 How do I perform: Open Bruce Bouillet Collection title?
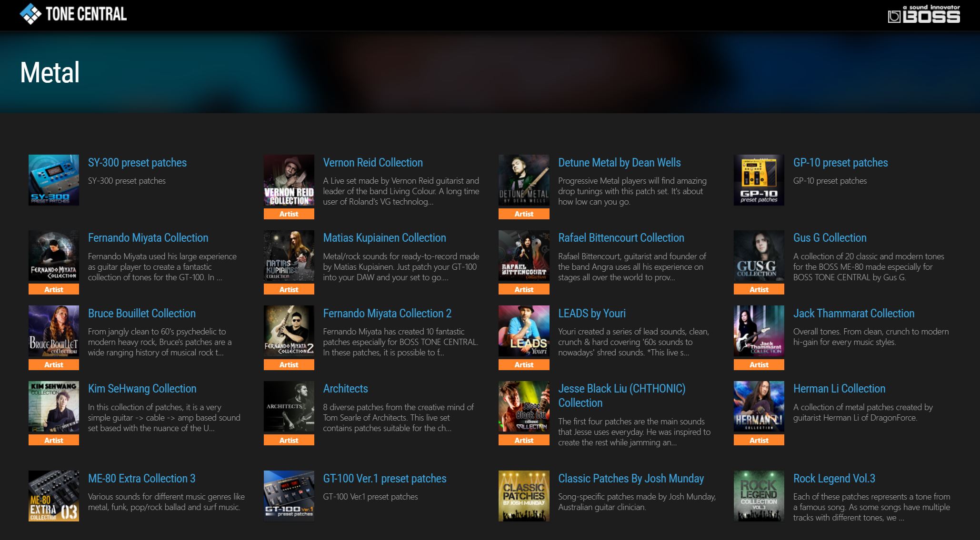point(142,314)
